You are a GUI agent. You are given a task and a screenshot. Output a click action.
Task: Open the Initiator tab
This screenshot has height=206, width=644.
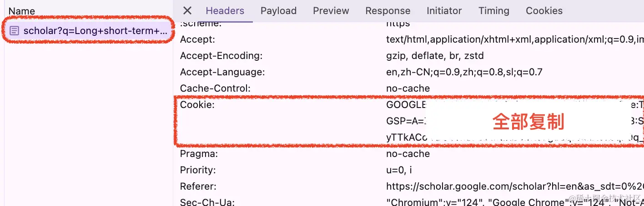444,10
